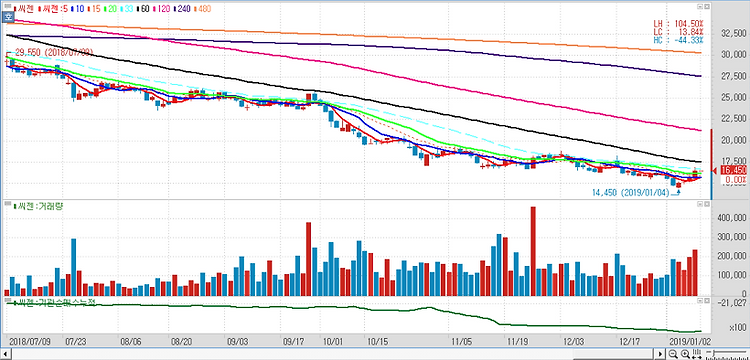Collapse the volume panel with its minimize box
Viewport: 750px width, 360px height.
click(x=700, y=204)
